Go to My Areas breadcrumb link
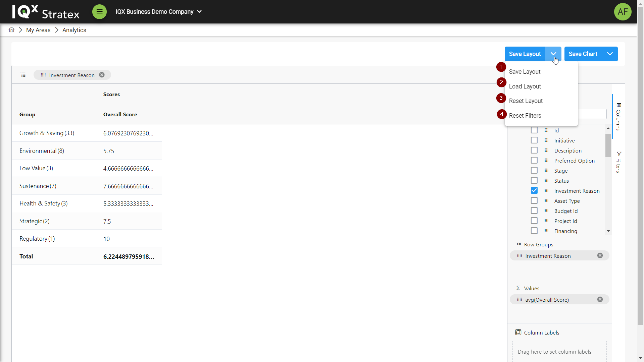The width and height of the screenshot is (644, 362). 38,30
